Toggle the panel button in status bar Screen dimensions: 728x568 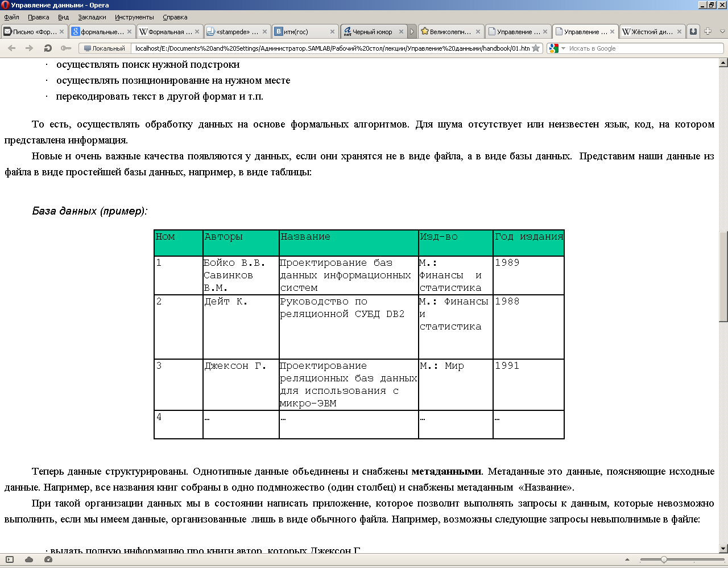click(10, 560)
